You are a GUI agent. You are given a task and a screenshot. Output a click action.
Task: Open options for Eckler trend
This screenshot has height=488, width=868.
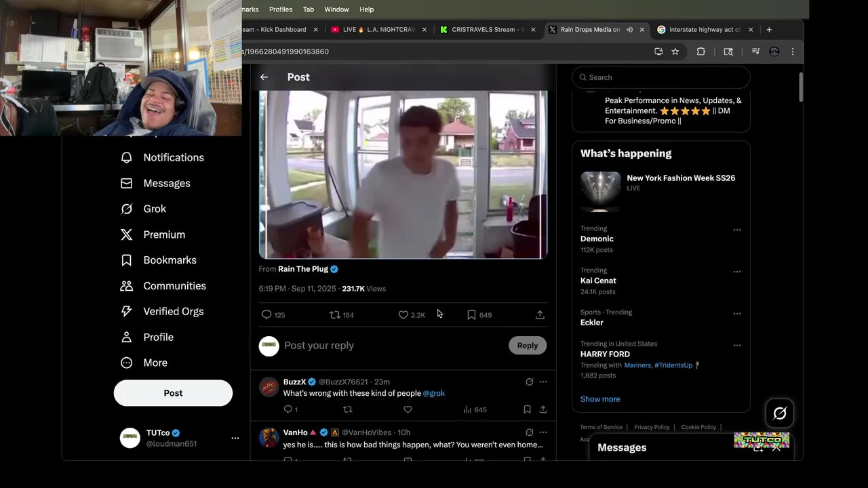pos(737,314)
